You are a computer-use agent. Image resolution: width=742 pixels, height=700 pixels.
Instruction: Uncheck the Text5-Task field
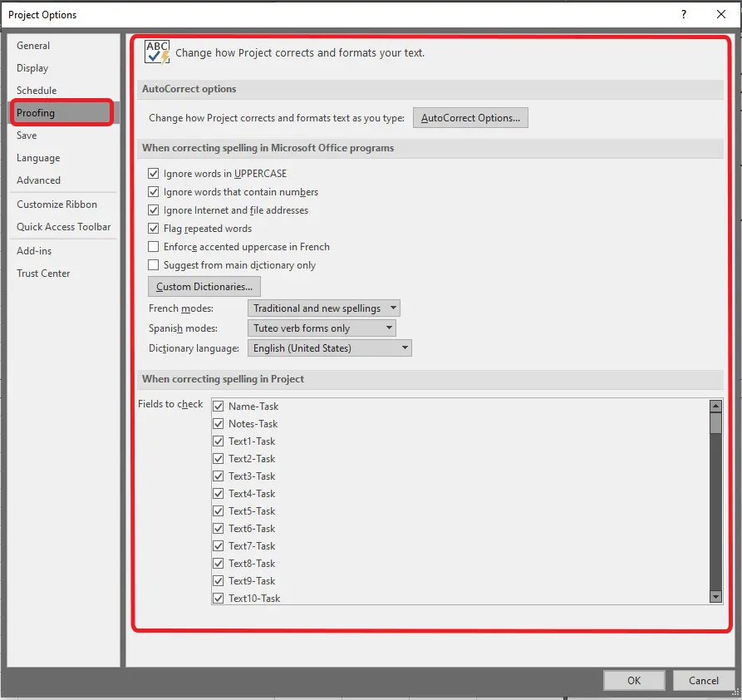point(219,511)
